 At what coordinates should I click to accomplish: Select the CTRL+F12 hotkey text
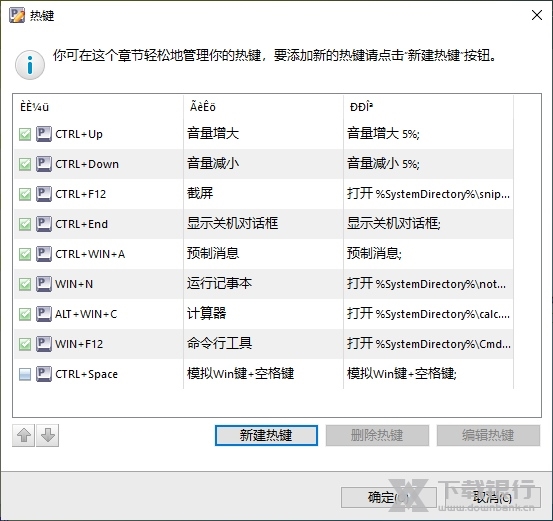[x=81, y=194]
